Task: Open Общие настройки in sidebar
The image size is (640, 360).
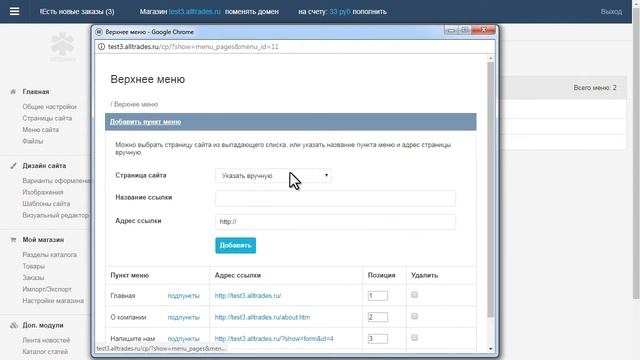Action: [x=49, y=107]
